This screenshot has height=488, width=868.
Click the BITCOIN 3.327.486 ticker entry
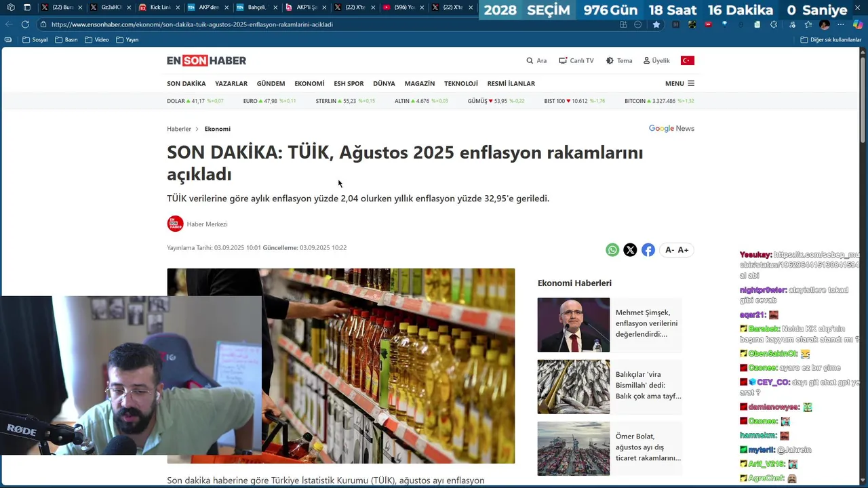(659, 101)
